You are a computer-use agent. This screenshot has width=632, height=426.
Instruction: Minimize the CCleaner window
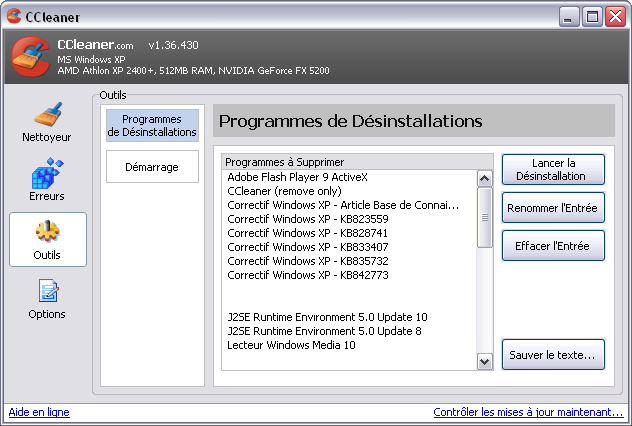point(569,17)
